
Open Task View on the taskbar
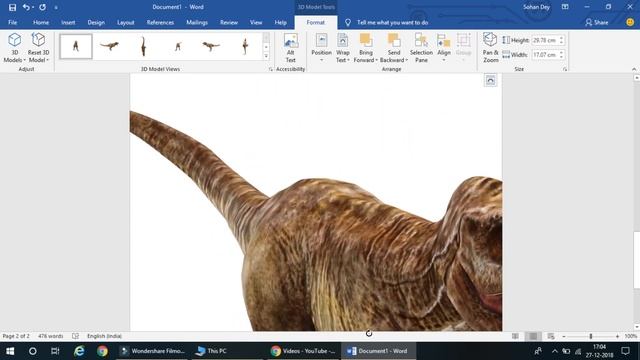(x=55, y=351)
